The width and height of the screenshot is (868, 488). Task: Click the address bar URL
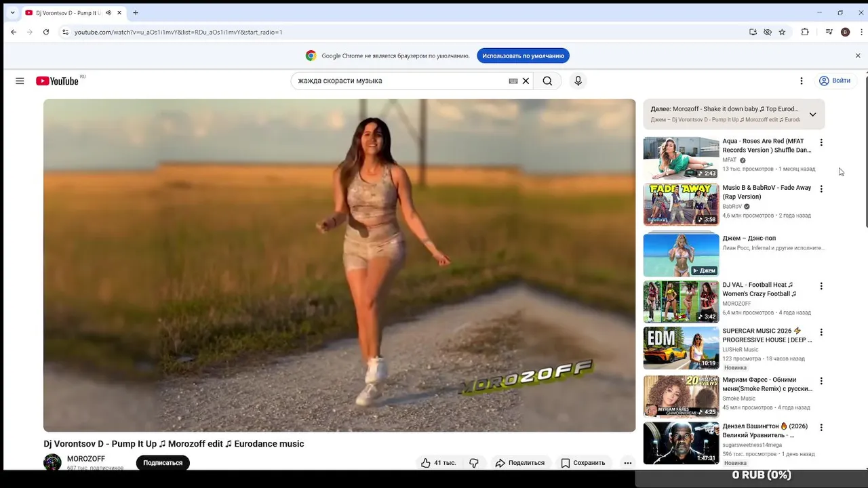pyautogui.click(x=178, y=32)
